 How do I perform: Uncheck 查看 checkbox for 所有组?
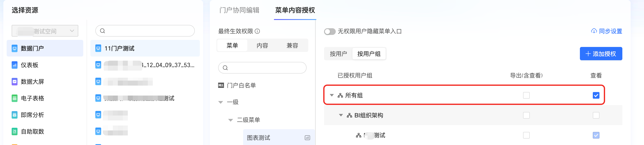pyautogui.click(x=596, y=95)
